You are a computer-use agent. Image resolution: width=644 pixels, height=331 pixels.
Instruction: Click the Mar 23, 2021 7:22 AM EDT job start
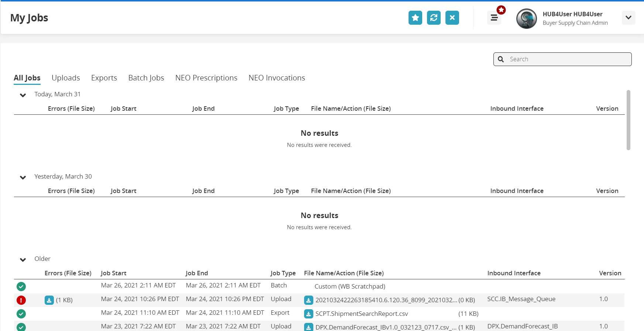pos(138,326)
